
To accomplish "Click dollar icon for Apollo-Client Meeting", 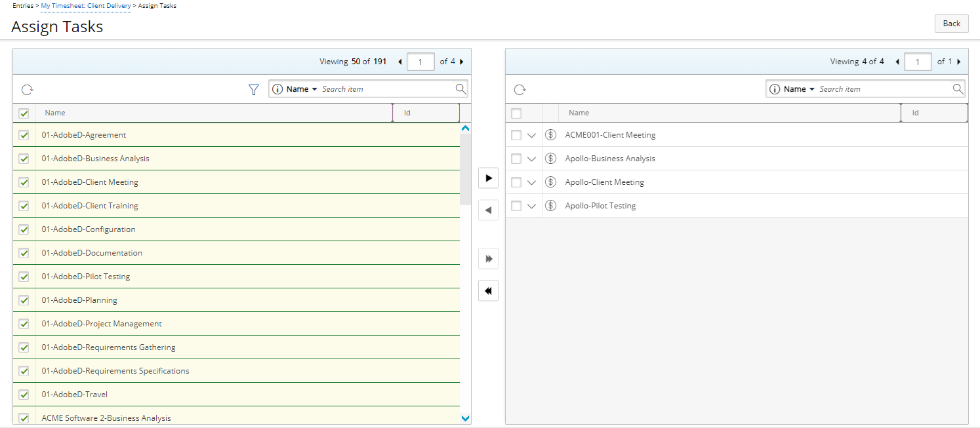I will (x=550, y=182).
